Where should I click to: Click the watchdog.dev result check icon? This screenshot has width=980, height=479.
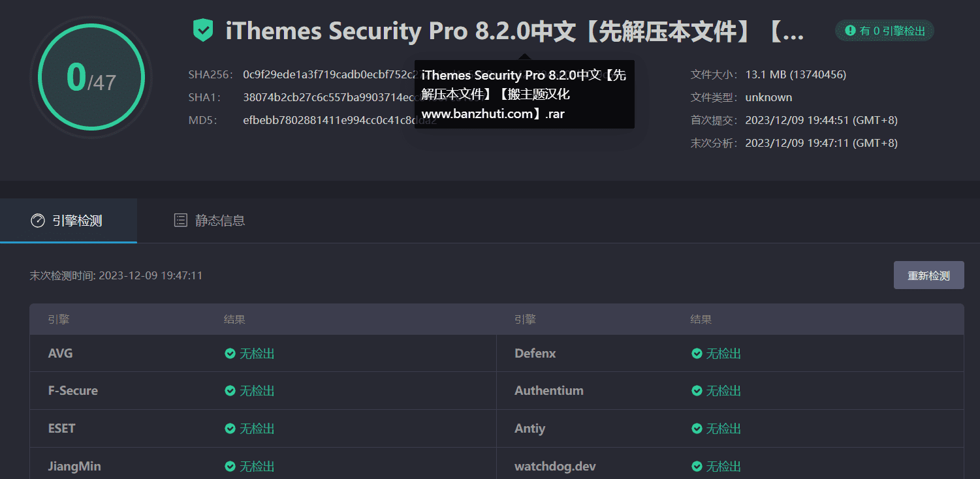click(697, 467)
